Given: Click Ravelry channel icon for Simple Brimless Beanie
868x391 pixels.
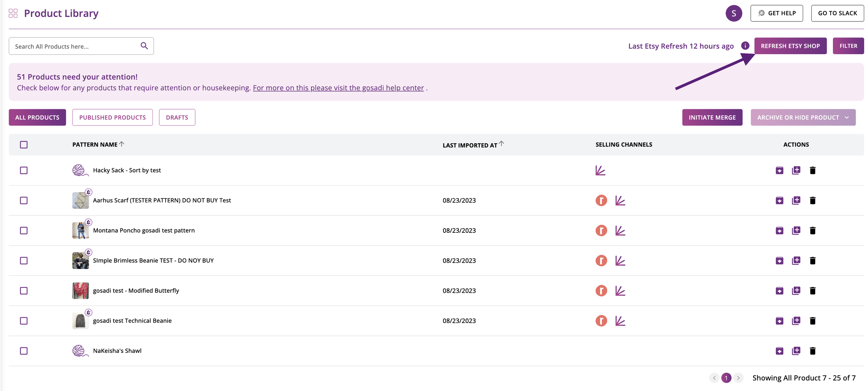Looking at the screenshot, I should click(x=601, y=261).
